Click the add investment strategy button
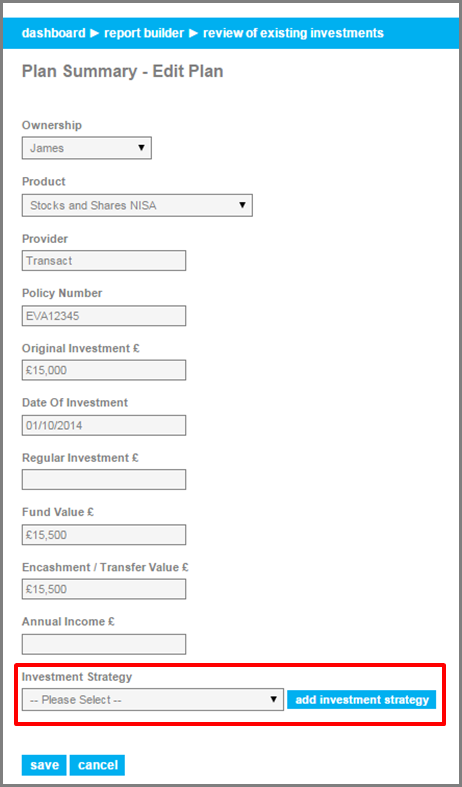Screen dimensions: 462x787 point(362,700)
